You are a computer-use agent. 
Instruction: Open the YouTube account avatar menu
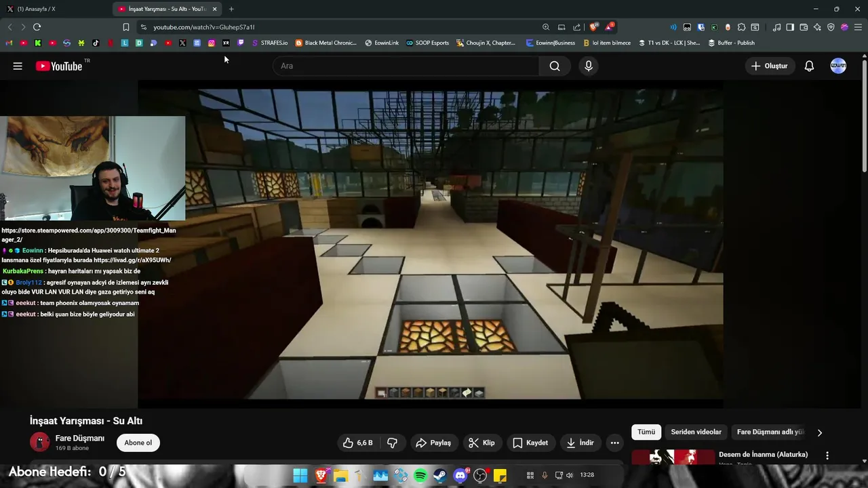(x=838, y=66)
